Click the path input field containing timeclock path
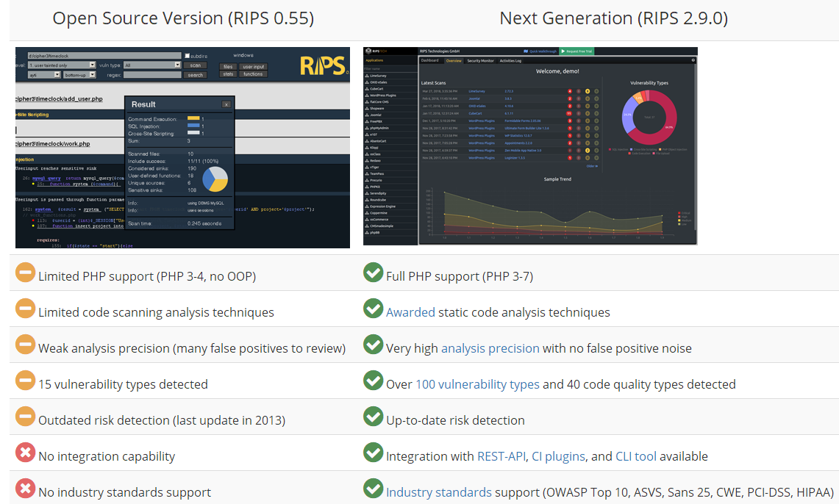 pyautogui.click(x=104, y=56)
